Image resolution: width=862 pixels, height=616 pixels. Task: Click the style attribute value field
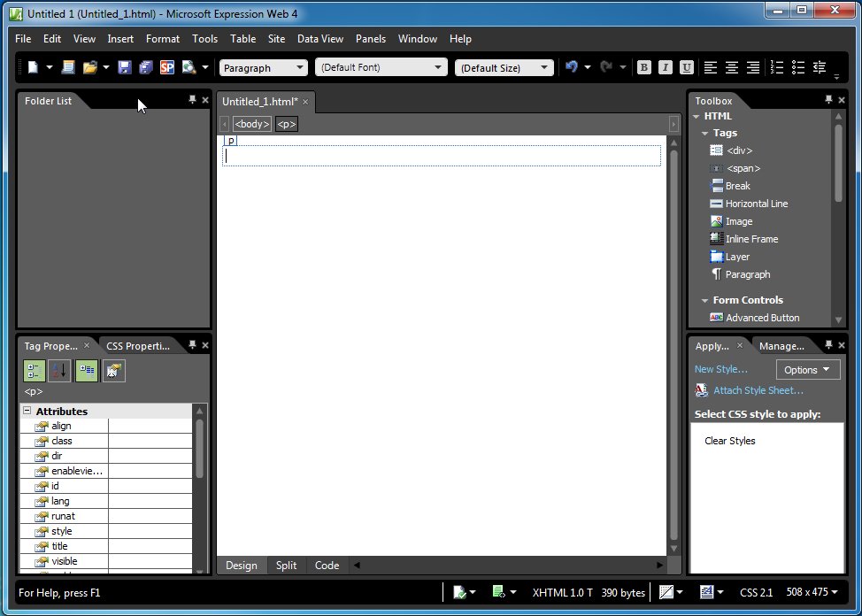[x=150, y=531]
